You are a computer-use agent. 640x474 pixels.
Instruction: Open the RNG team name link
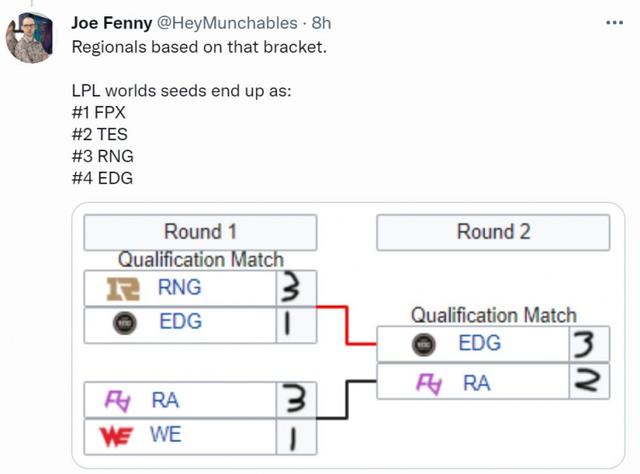[180, 287]
